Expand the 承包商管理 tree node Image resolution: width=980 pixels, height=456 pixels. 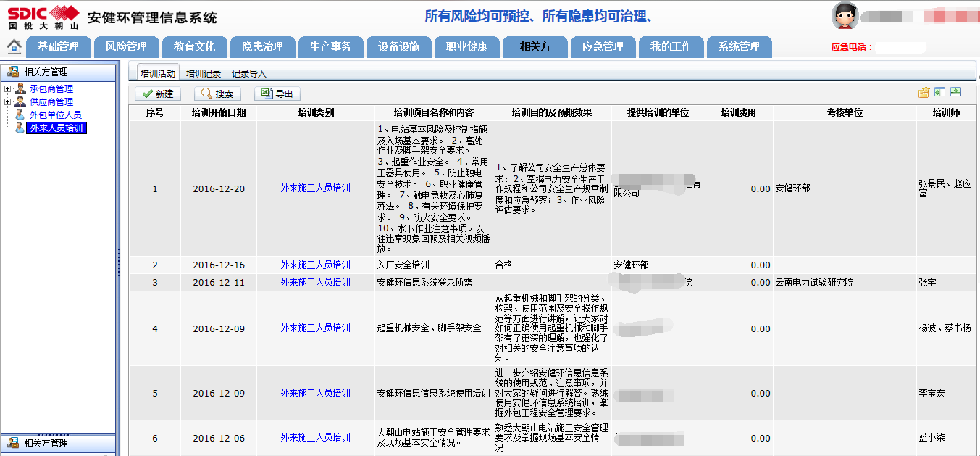coord(7,89)
